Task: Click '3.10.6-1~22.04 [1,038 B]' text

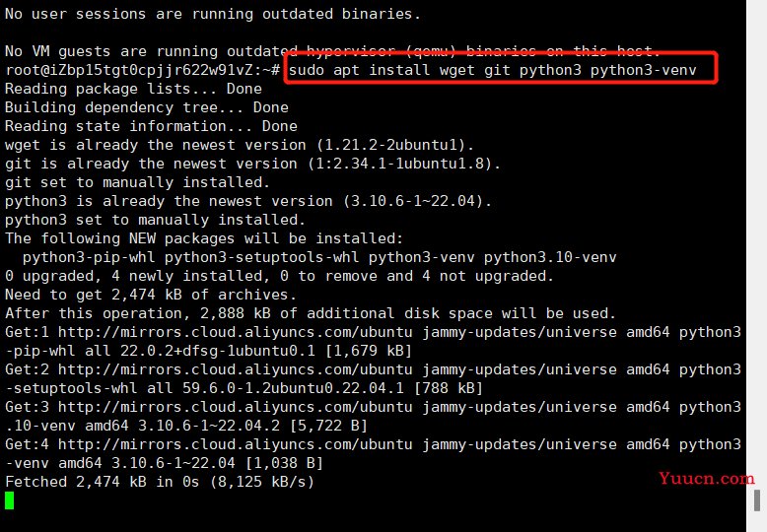Action: pos(217,463)
